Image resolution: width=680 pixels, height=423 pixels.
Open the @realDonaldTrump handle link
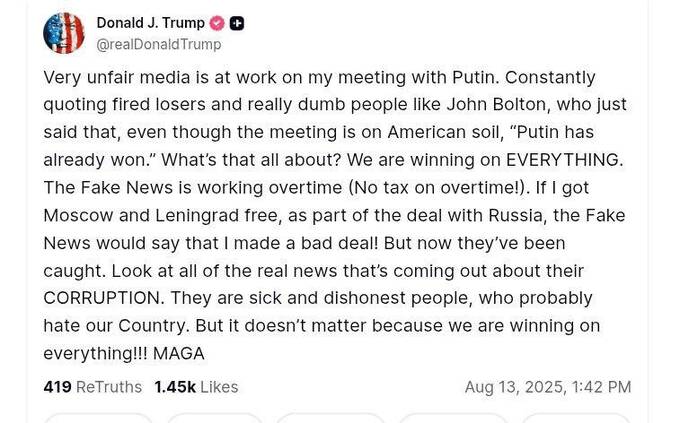click(x=159, y=44)
